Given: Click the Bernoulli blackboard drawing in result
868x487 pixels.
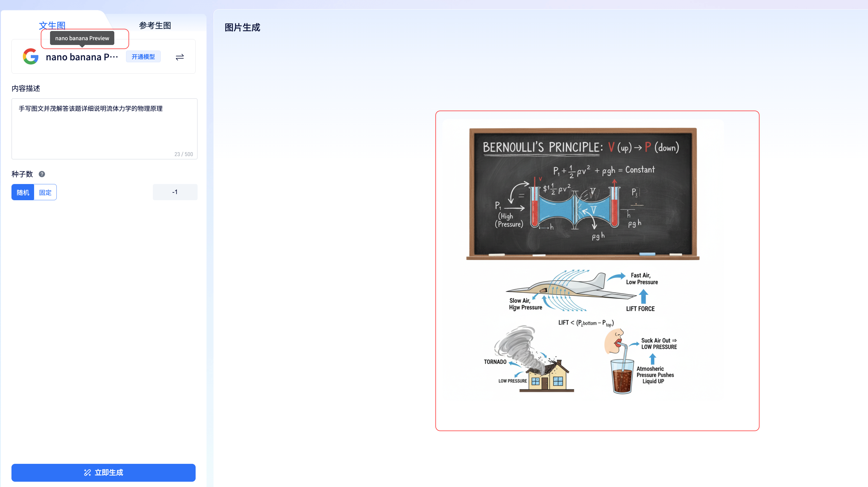Looking at the screenshot, I should (583, 194).
